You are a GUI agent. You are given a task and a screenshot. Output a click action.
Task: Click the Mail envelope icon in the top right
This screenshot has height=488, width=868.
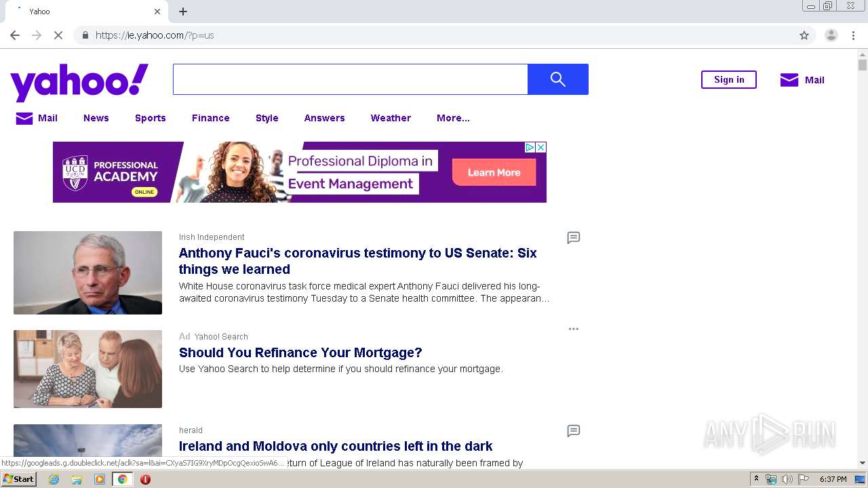(789, 80)
